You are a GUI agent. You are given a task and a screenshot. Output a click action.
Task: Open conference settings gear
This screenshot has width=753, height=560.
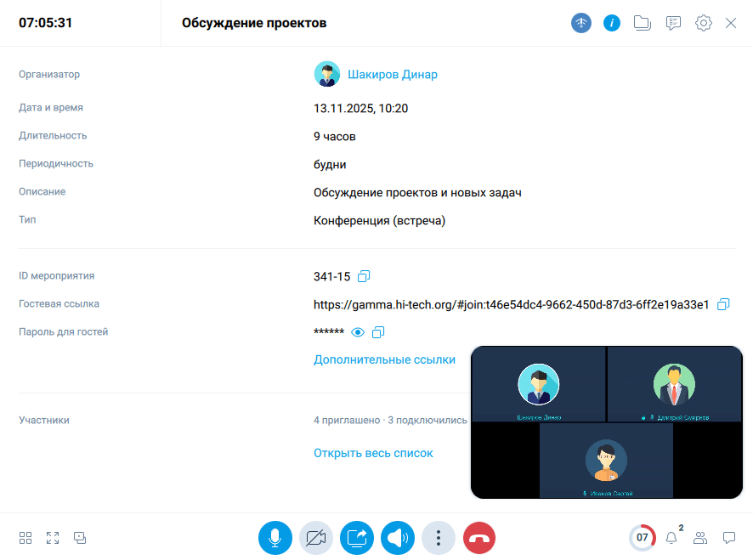coord(703,23)
